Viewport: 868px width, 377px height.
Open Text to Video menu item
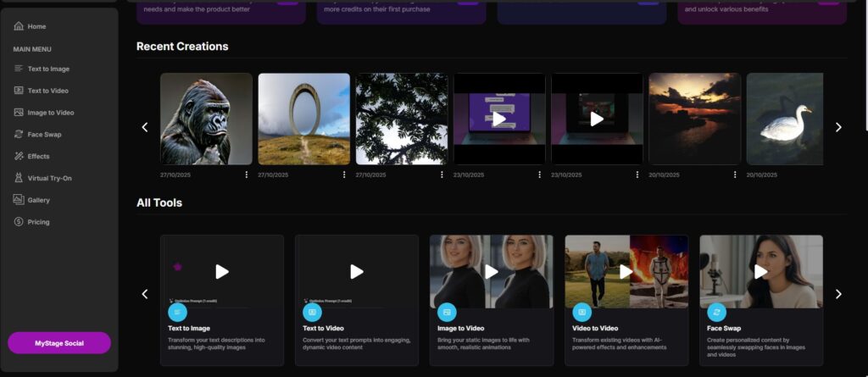47,91
